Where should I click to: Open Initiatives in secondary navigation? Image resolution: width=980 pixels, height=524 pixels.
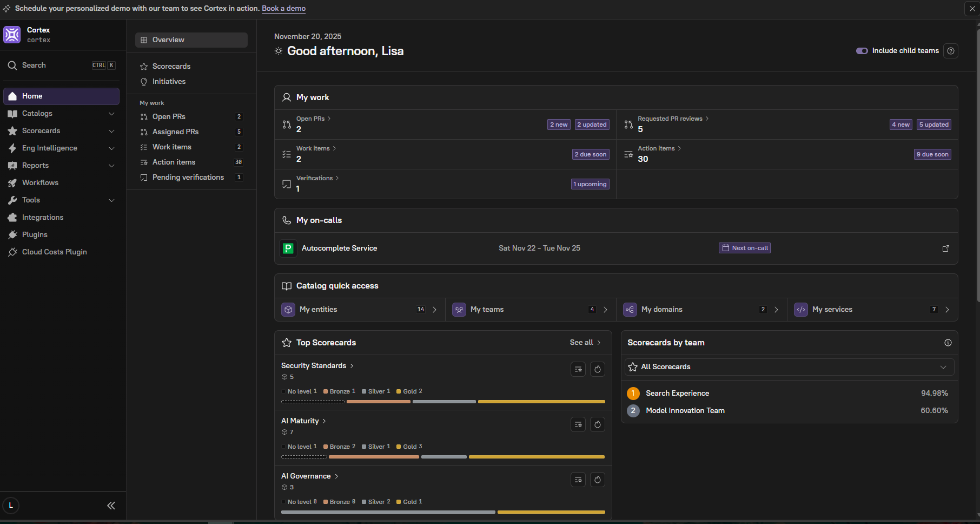pos(191,82)
